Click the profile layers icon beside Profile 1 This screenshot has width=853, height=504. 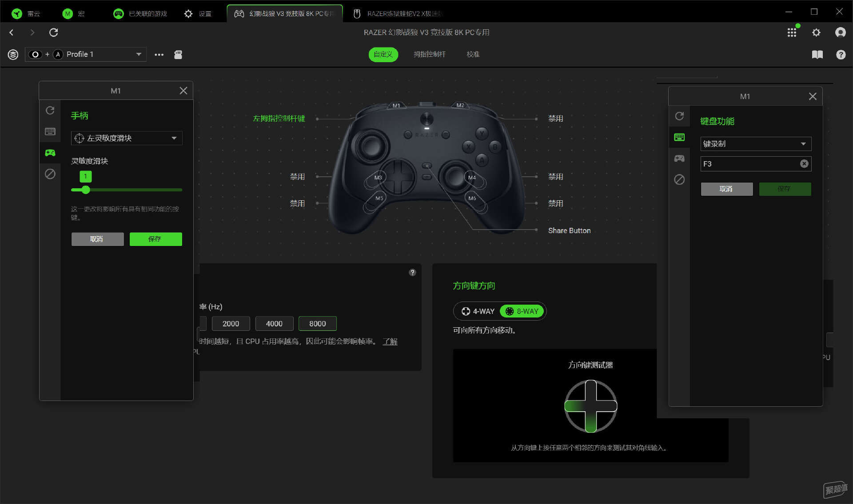point(13,55)
